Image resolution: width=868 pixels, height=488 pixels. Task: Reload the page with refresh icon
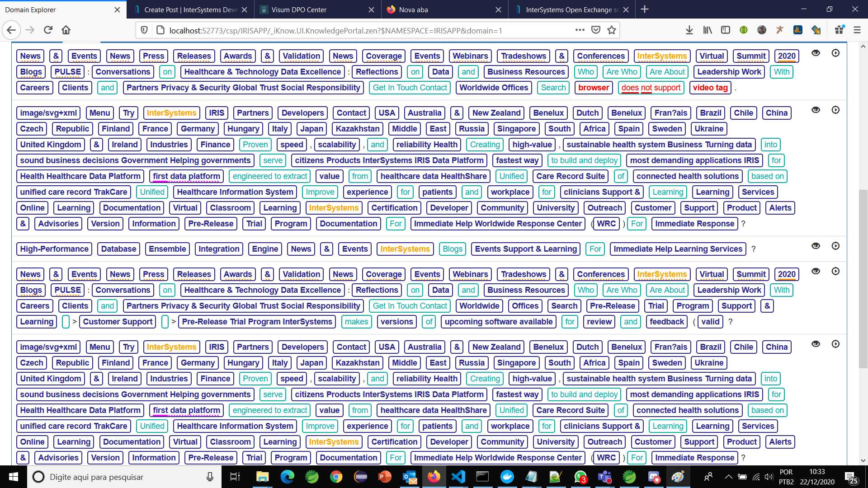click(x=48, y=30)
